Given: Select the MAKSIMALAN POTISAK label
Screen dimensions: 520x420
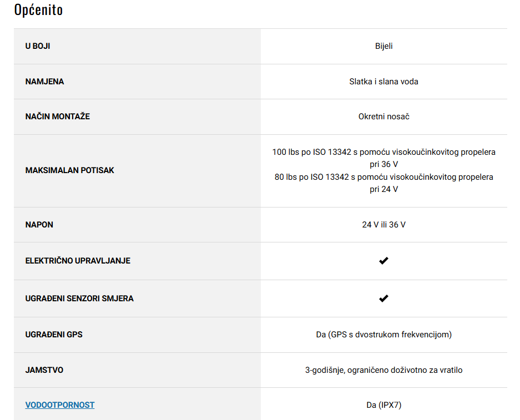Looking at the screenshot, I should point(69,170).
